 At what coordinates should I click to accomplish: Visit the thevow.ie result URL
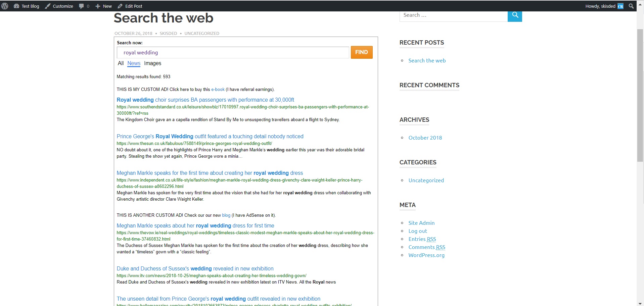tap(245, 236)
